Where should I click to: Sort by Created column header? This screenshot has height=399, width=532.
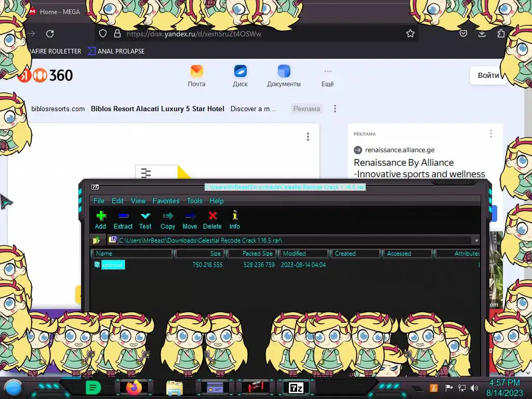(355, 254)
